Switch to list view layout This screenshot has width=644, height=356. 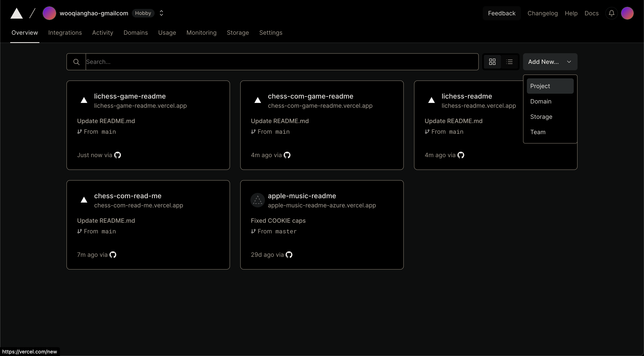(x=509, y=62)
